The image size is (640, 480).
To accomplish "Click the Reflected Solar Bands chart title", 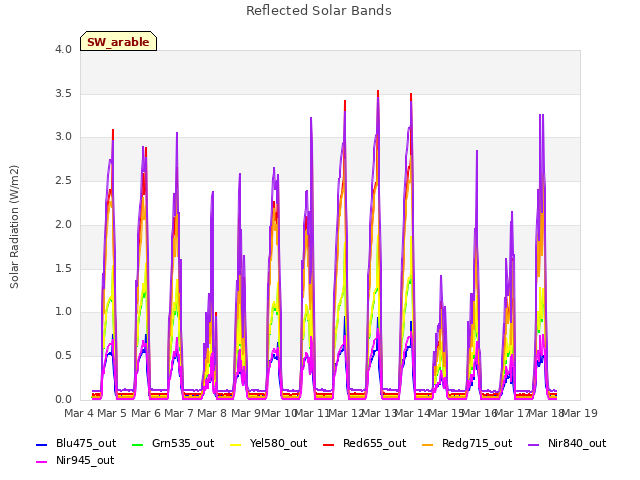I will 319,11.
